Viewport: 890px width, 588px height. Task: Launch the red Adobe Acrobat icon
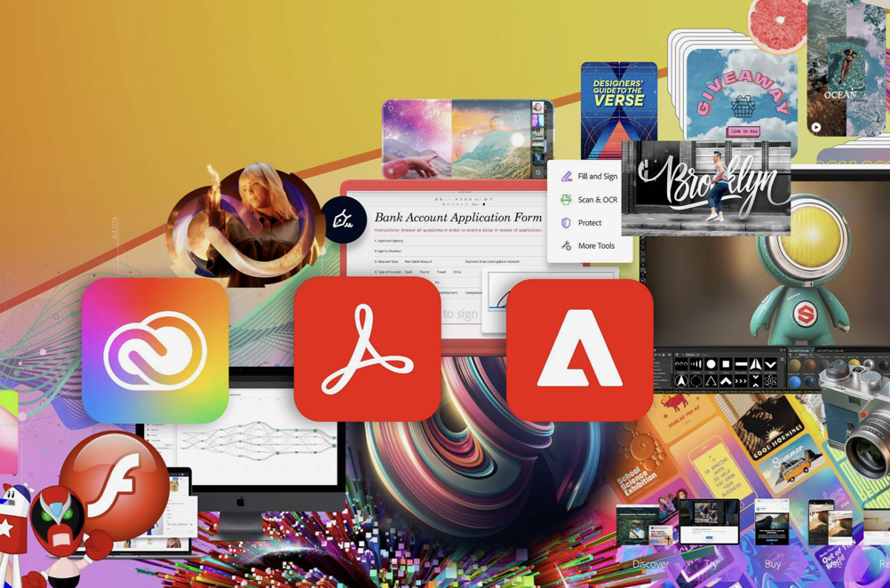pos(367,349)
